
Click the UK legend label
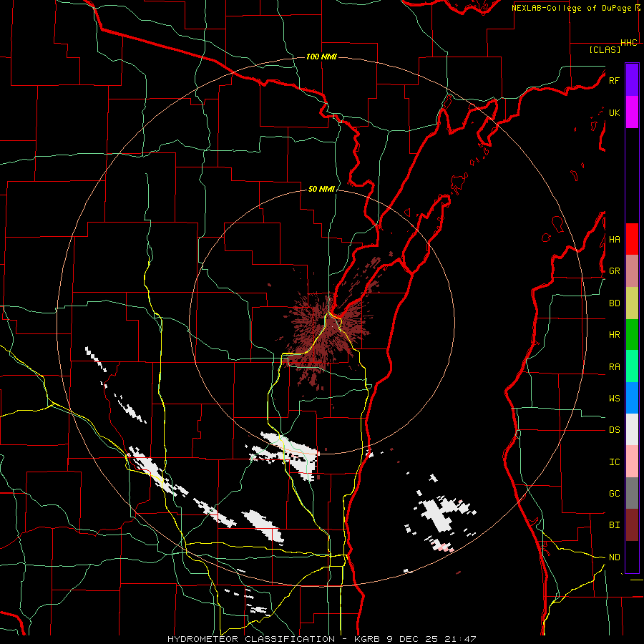(614, 112)
